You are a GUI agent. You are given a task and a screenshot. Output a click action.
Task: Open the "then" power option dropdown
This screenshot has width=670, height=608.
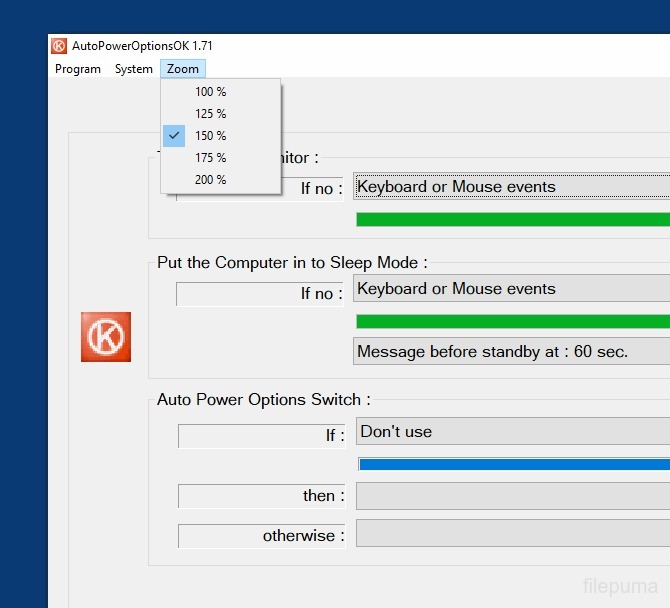tap(512, 496)
